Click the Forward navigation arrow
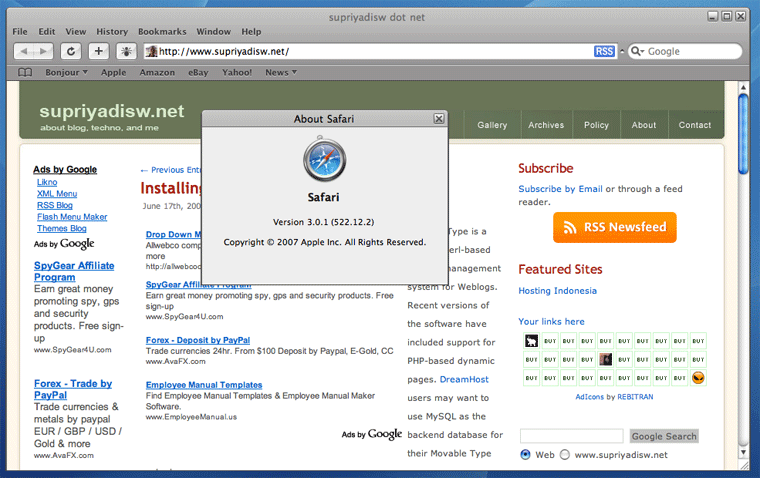The width and height of the screenshot is (760, 478). [43, 51]
